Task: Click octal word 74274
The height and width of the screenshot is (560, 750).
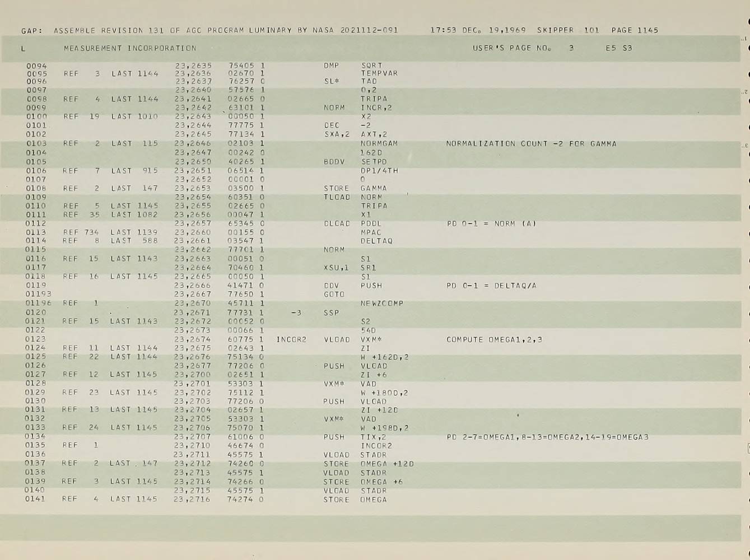Action: coord(240,499)
